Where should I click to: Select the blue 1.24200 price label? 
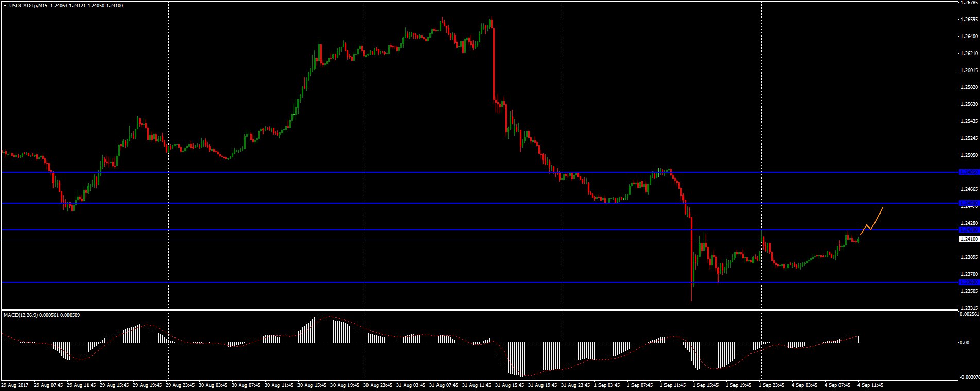969,230
